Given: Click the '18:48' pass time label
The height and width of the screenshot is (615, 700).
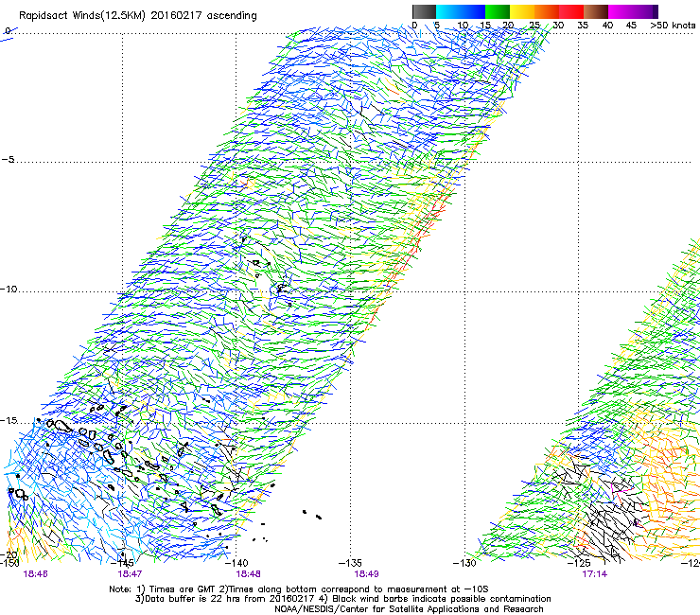Looking at the screenshot, I should [248, 574].
